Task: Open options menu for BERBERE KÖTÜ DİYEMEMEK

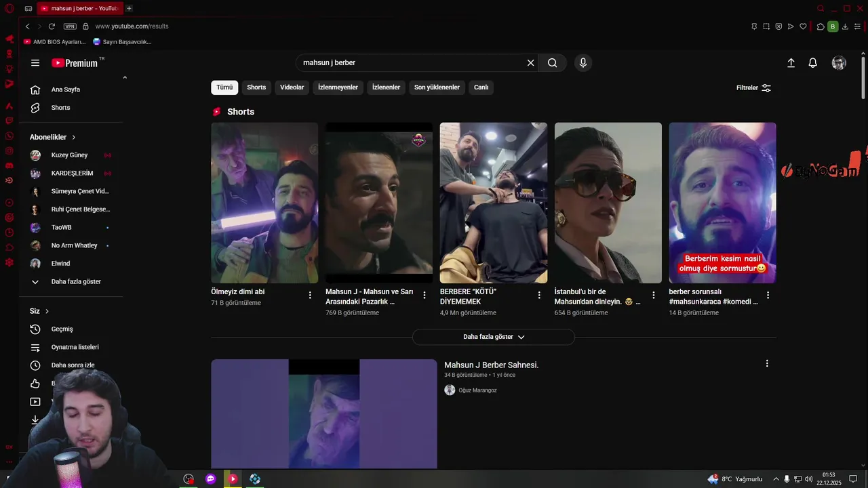Action: point(539,296)
